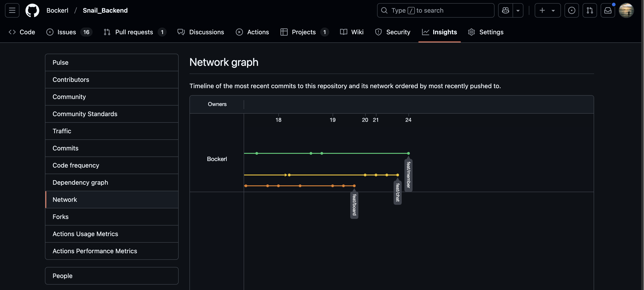Click the Settings gear tab icon

pyautogui.click(x=471, y=32)
